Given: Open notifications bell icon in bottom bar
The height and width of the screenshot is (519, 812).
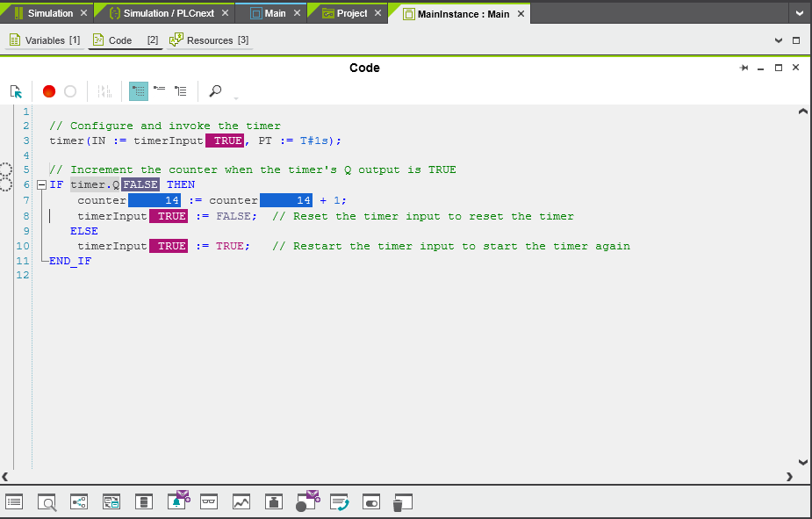Looking at the screenshot, I should click(x=178, y=501).
